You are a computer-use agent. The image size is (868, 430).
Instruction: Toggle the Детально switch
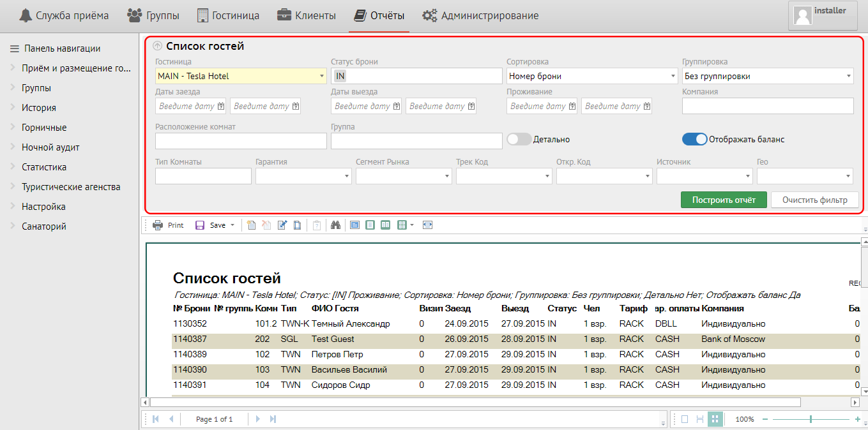click(519, 139)
